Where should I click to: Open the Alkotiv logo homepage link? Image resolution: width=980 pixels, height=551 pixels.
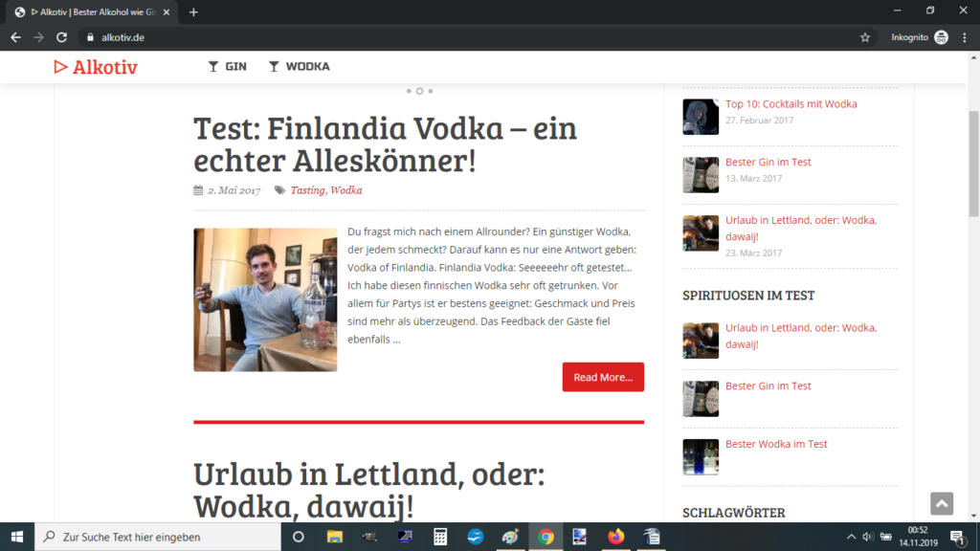point(95,67)
